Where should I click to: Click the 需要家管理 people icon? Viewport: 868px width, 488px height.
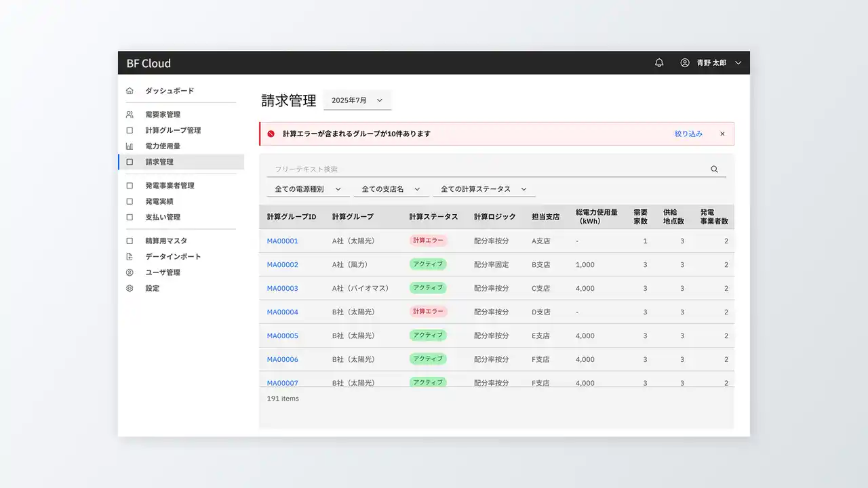tap(130, 115)
